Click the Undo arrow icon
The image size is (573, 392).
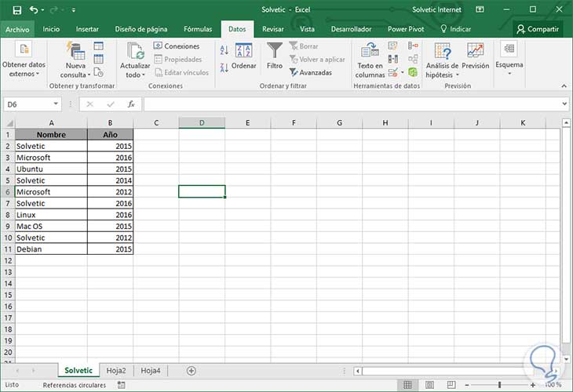(x=34, y=10)
